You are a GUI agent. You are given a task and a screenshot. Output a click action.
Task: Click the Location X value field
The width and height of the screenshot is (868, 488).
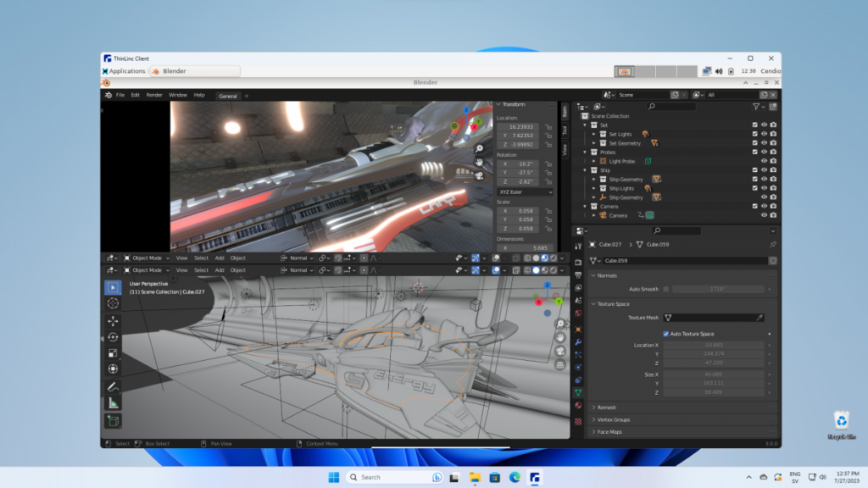click(519, 125)
